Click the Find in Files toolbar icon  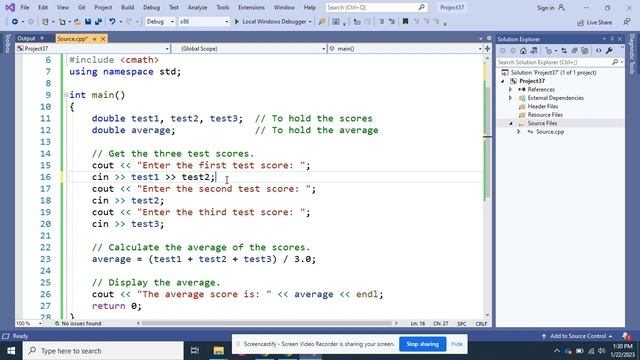pyautogui.click(x=322, y=22)
